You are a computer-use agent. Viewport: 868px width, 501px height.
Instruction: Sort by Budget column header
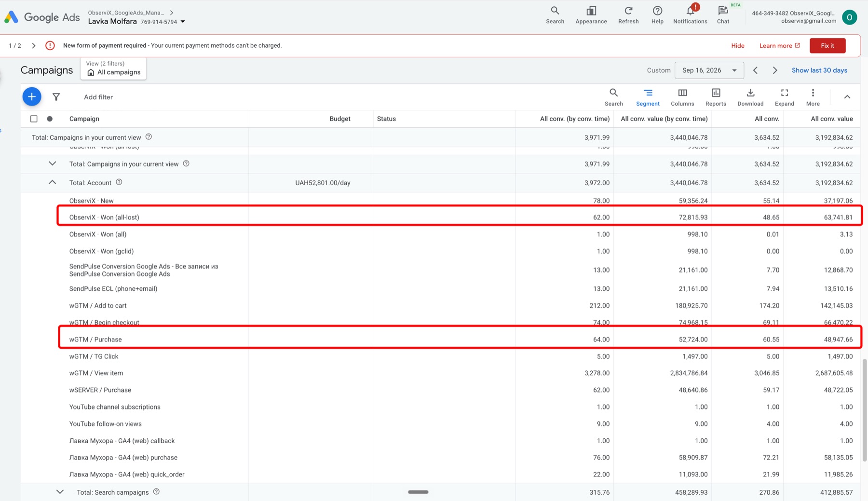pyautogui.click(x=340, y=119)
